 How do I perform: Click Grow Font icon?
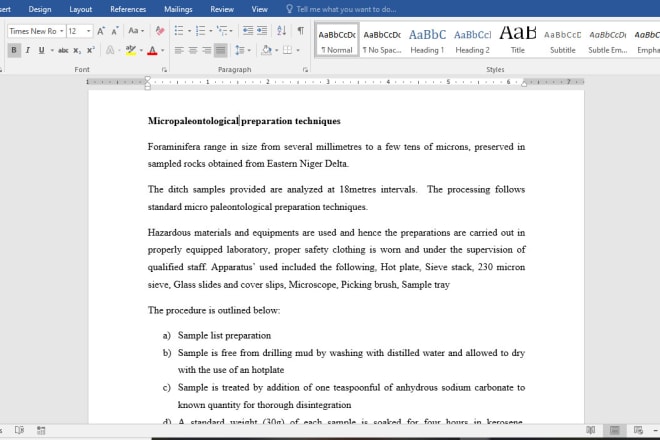point(101,31)
